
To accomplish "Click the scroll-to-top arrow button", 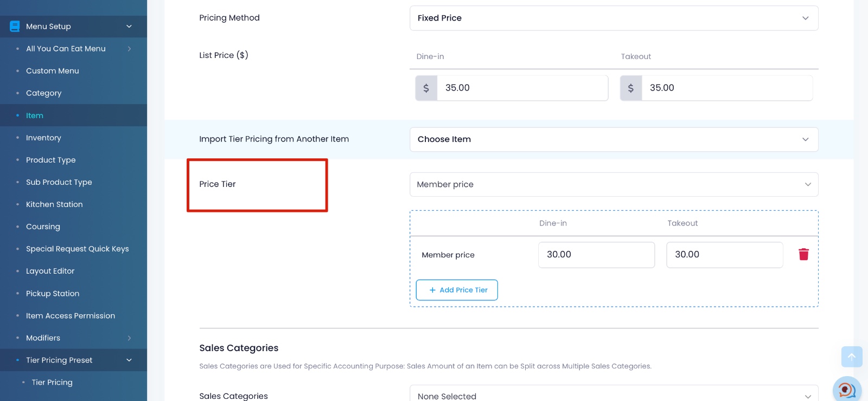I will pyautogui.click(x=851, y=357).
